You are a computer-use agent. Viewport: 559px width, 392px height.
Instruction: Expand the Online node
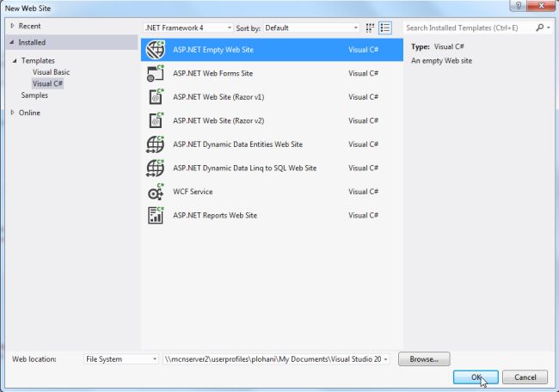[x=13, y=113]
